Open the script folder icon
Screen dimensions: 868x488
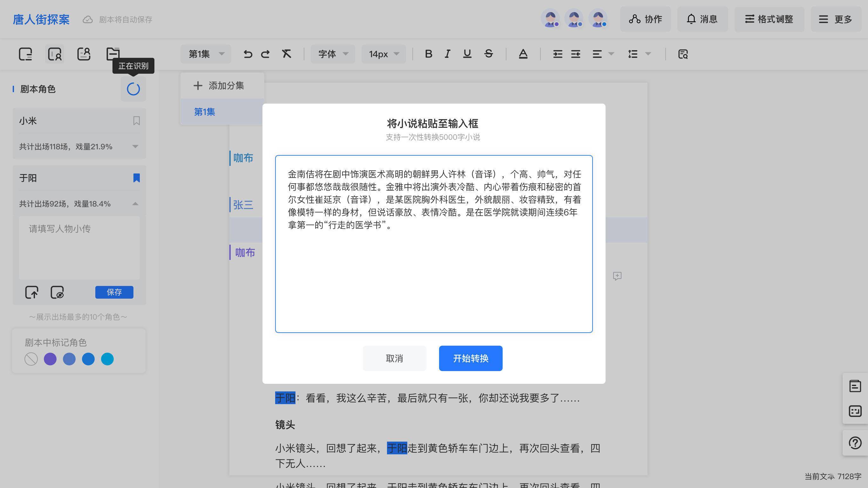pyautogui.click(x=113, y=54)
